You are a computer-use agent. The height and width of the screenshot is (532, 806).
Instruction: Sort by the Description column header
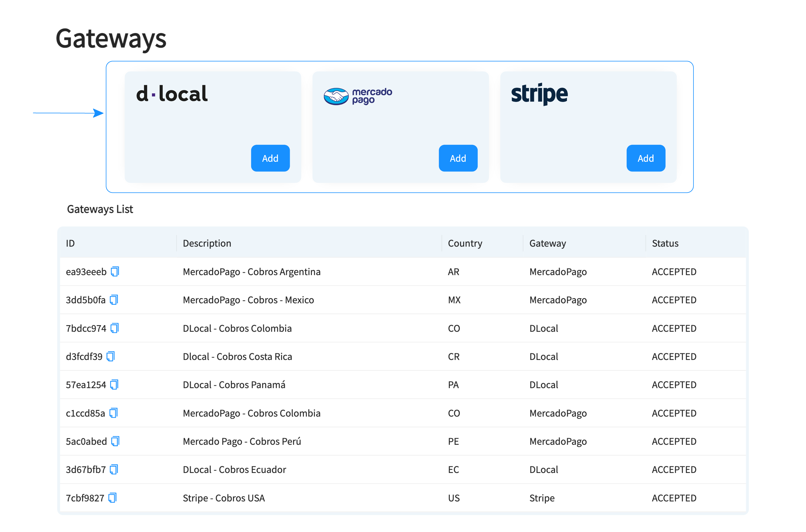coord(207,243)
